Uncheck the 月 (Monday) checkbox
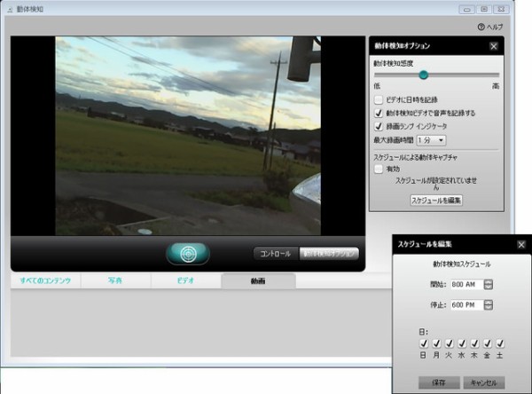The image size is (532, 394). [436, 343]
